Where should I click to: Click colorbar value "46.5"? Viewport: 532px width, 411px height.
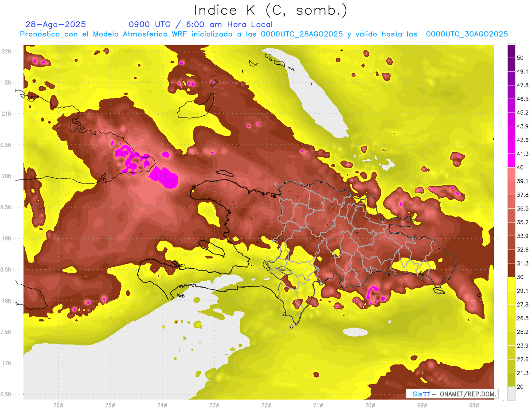pos(522,99)
